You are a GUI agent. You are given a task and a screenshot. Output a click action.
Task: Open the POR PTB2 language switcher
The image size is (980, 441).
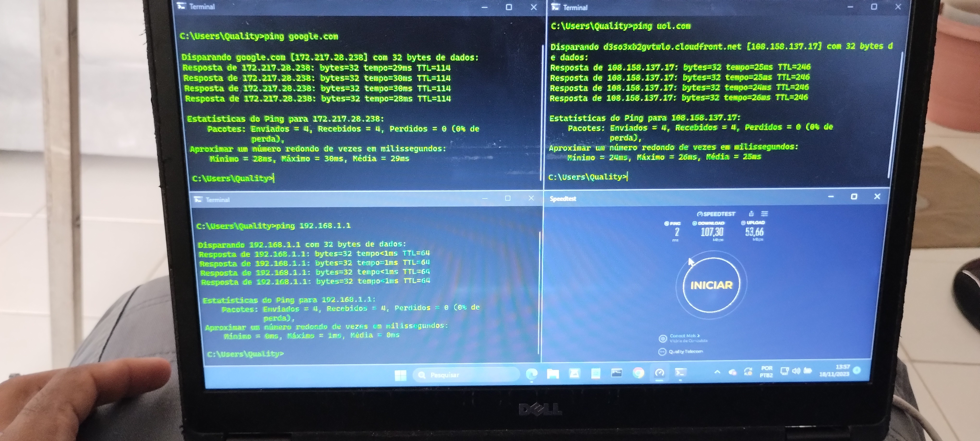tap(766, 371)
